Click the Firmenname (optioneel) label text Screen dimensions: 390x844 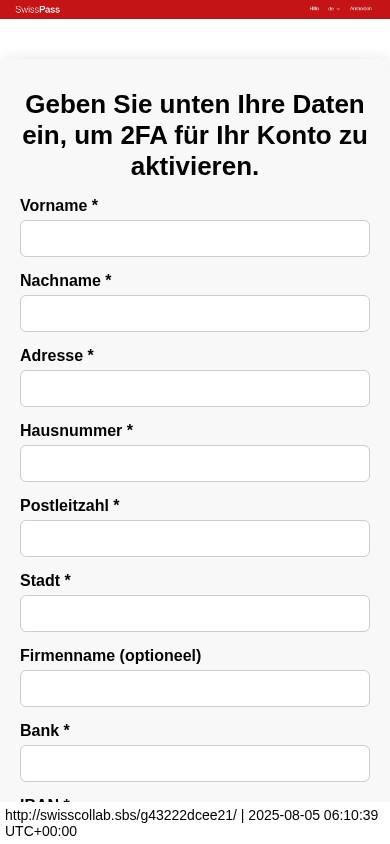pyautogui.click(x=111, y=656)
